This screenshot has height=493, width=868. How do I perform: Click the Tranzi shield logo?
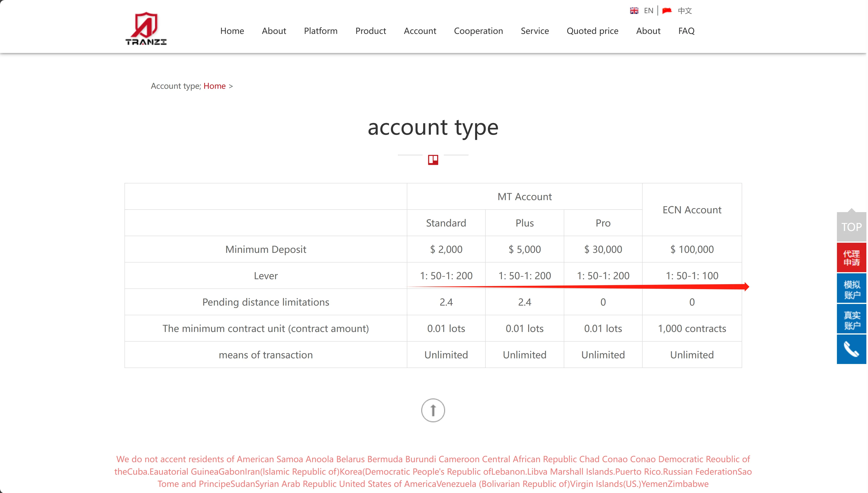click(x=146, y=29)
